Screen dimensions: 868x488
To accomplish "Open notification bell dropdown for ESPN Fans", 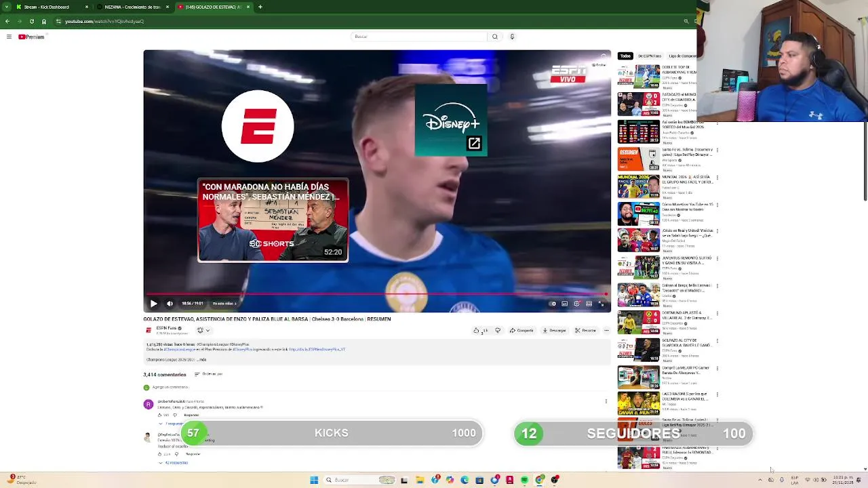I will [203, 330].
